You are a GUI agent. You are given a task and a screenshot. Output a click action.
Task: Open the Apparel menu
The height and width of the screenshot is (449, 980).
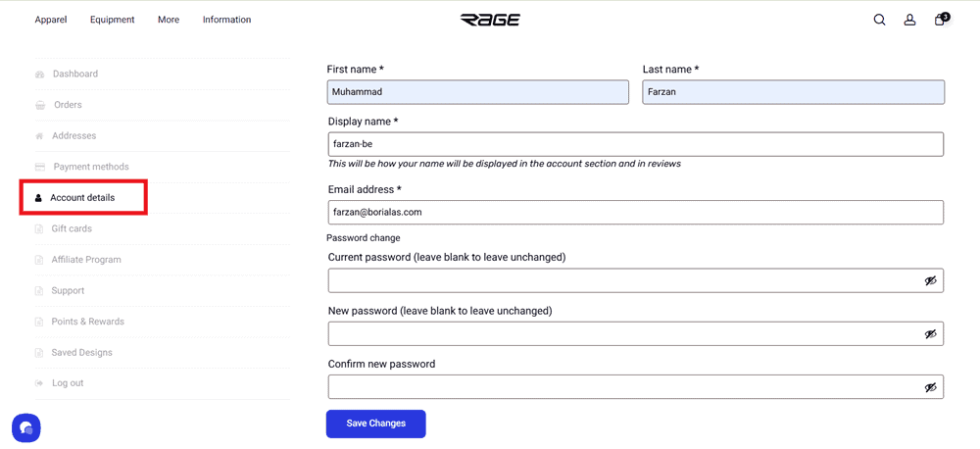click(51, 20)
